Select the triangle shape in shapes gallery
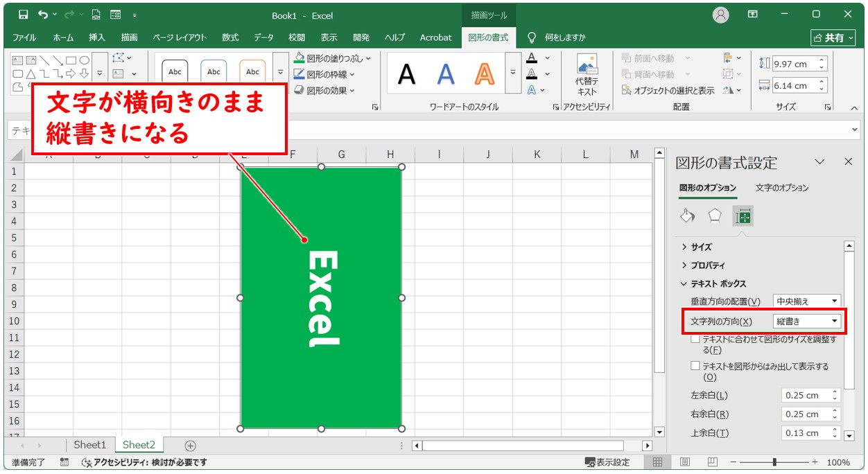 point(31,73)
